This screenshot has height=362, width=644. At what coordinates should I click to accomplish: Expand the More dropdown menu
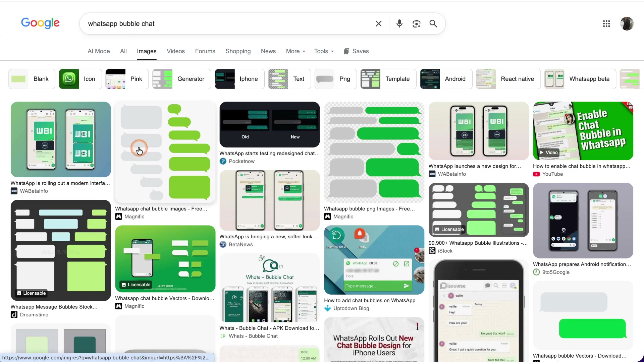pos(296,51)
